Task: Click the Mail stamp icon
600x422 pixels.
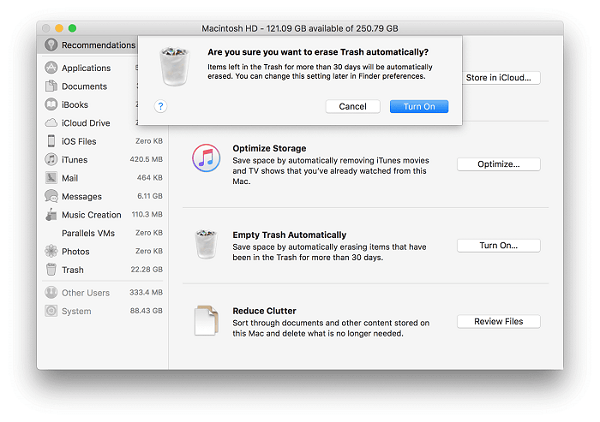Action: 51,178
